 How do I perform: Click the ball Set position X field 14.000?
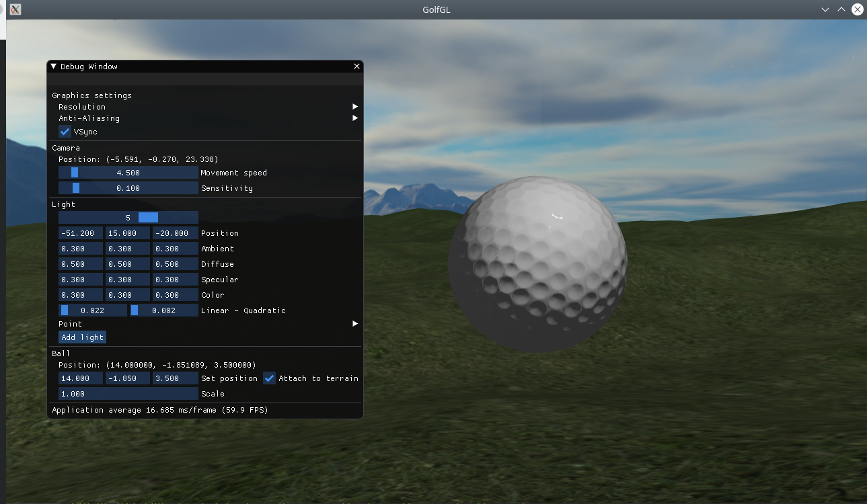click(81, 378)
